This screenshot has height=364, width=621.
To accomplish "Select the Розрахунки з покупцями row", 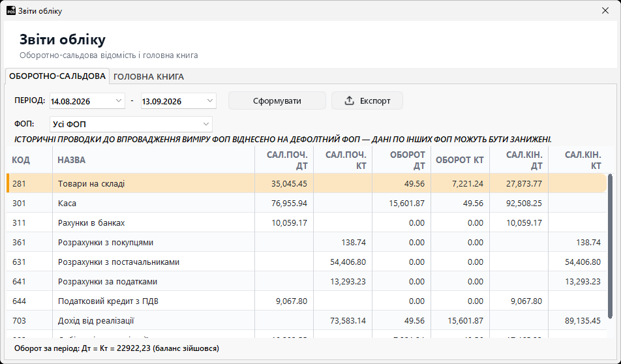I will click(307, 243).
